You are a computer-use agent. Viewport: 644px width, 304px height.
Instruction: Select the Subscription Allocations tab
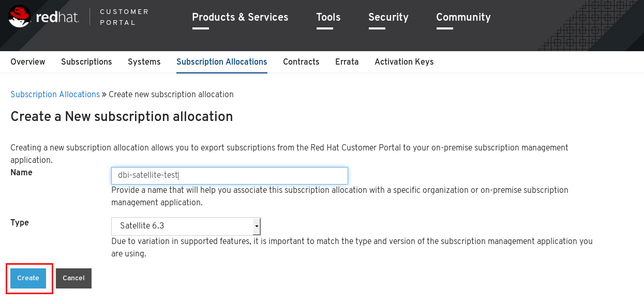point(222,62)
